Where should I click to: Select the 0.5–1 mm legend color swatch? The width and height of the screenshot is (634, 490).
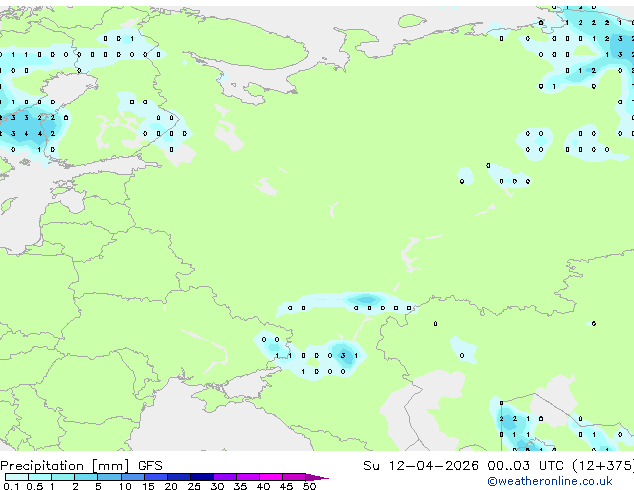40,477
